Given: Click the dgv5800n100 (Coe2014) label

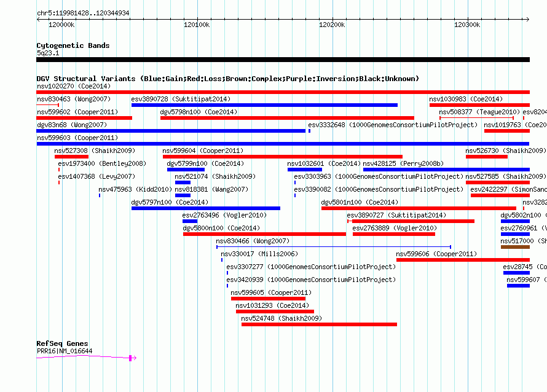Looking at the screenshot, I should click(x=221, y=228).
